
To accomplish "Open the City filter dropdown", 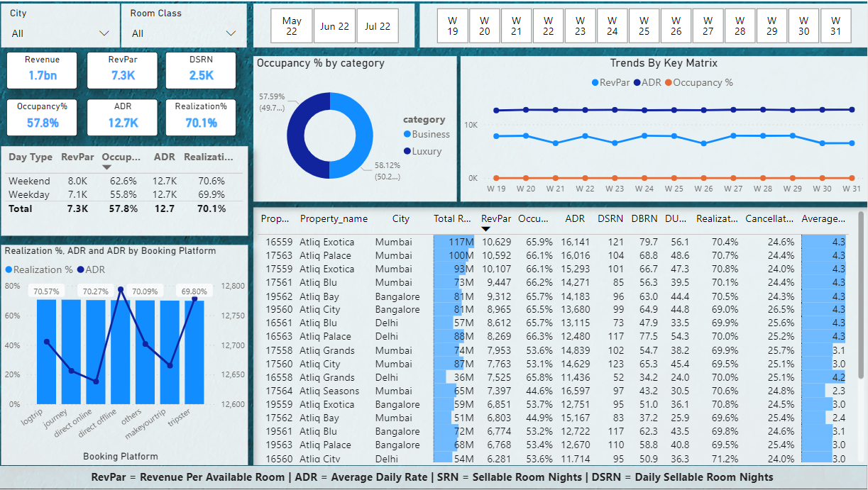I will (104, 33).
